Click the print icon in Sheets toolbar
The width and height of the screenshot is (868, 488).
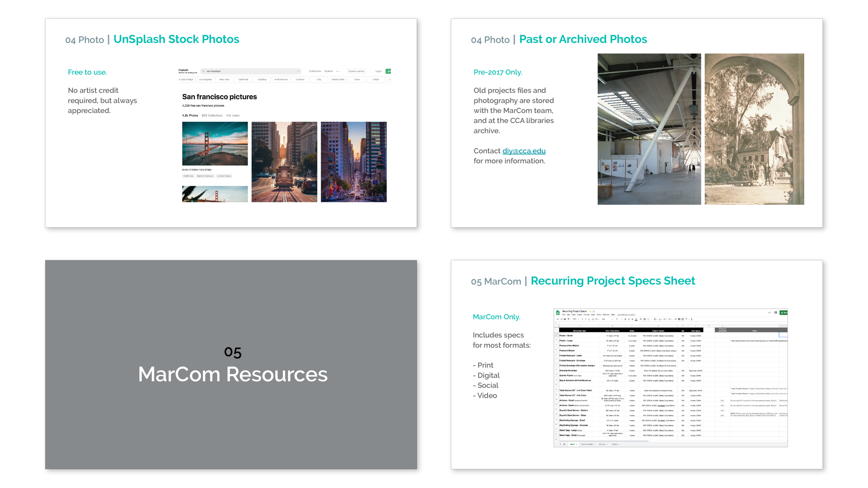565,319
